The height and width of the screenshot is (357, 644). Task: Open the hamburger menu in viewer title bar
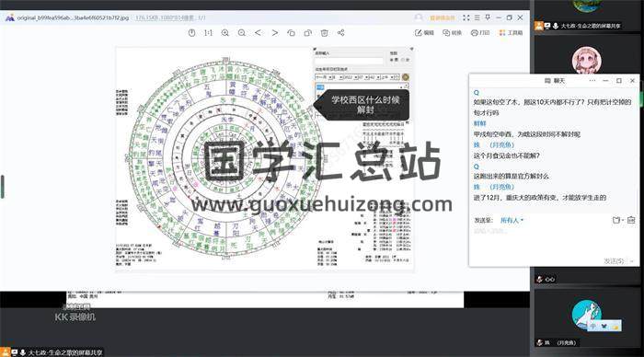(x=477, y=17)
